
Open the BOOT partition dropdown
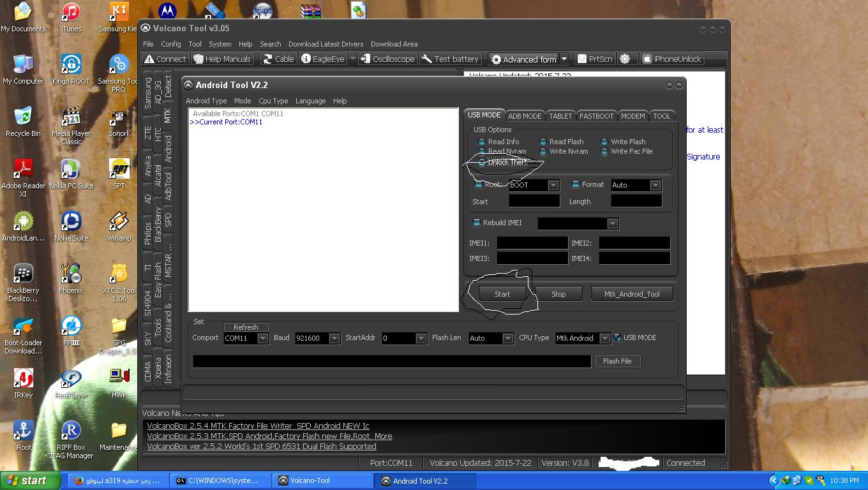coord(553,185)
